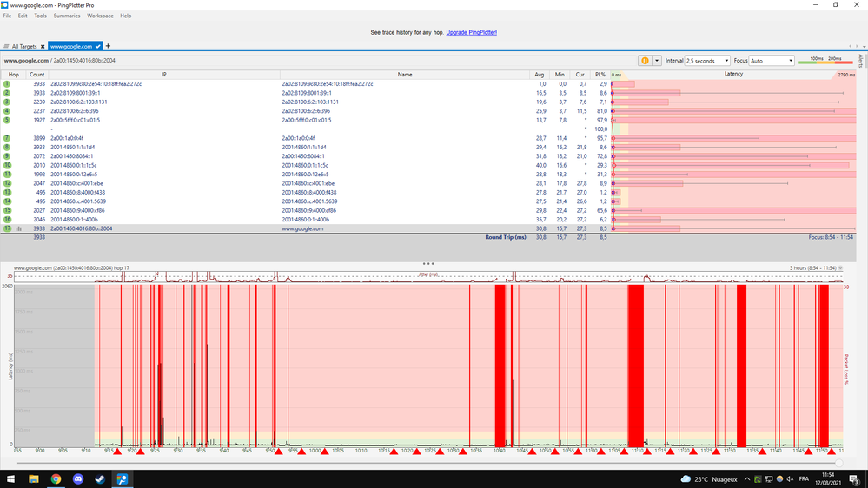This screenshot has height=488, width=868.
Task: Click the PL% column header
Action: coord(600,74)
